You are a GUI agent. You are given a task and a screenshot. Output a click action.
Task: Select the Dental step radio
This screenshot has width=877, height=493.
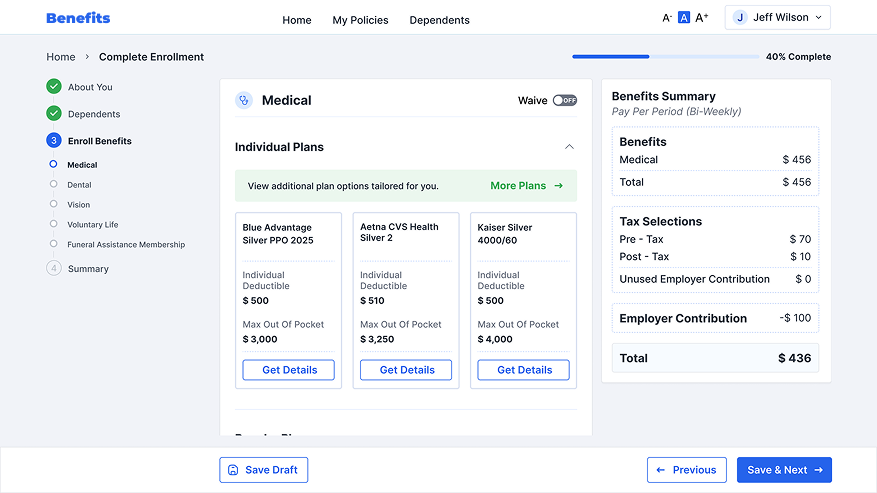[54, 184]
